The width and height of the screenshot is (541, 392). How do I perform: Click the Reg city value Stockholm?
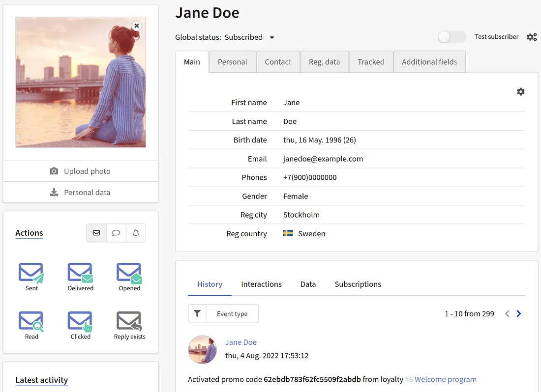(x=301, y=215)
